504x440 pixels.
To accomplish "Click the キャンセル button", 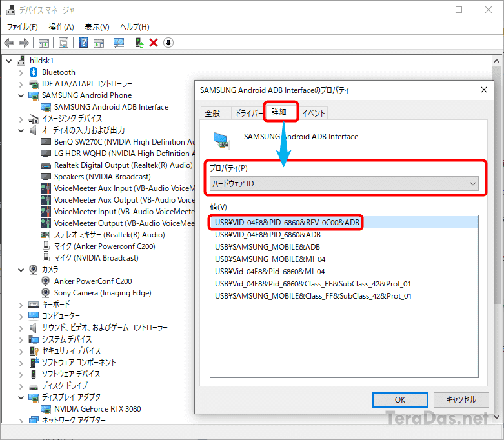I will 461,399.
